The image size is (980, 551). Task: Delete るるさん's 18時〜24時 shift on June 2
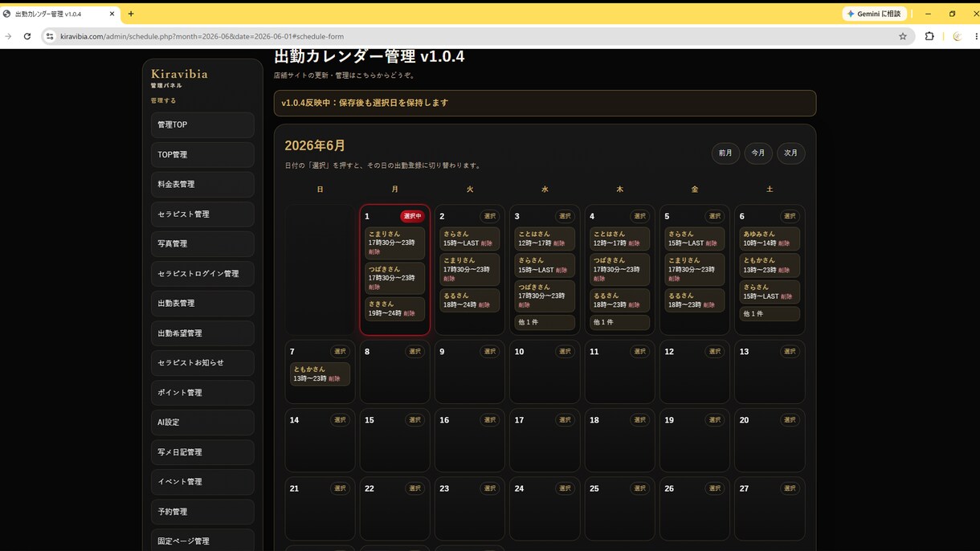[x=484, y=305]
